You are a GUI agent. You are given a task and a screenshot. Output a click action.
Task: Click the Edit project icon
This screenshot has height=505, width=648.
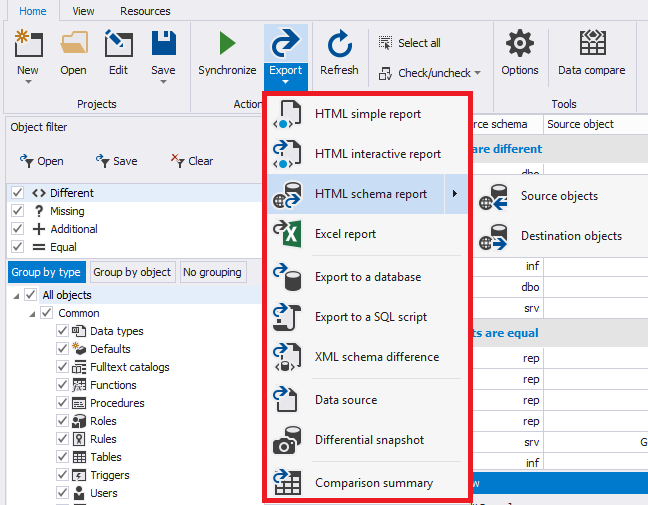point(119,43)
